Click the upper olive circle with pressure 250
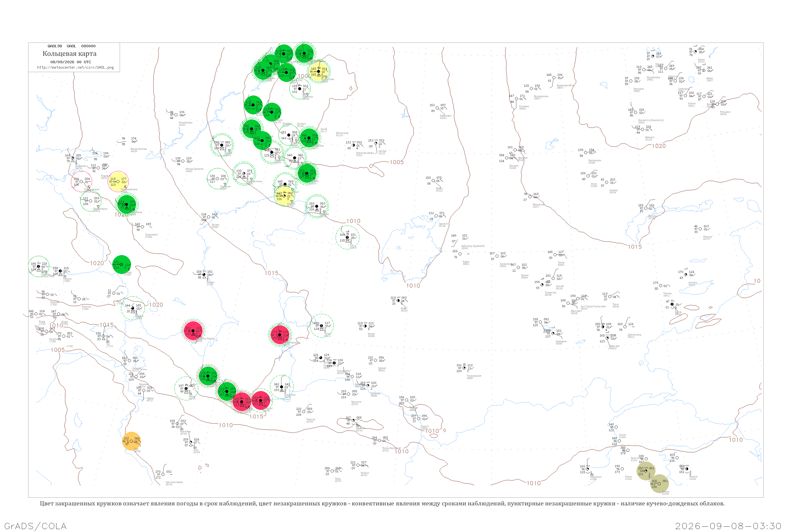The image size is (798, 532). [x=646, y=471]
